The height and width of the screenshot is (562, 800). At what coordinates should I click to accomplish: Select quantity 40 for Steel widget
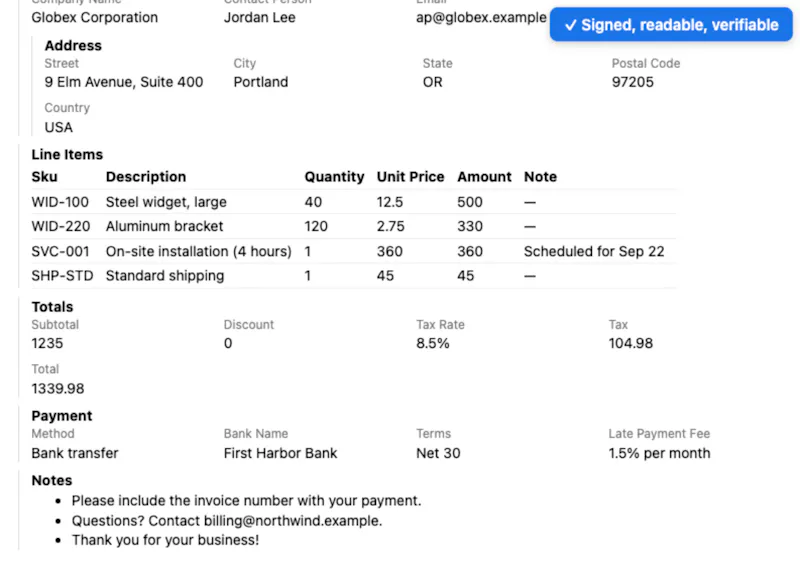[313, 202]
